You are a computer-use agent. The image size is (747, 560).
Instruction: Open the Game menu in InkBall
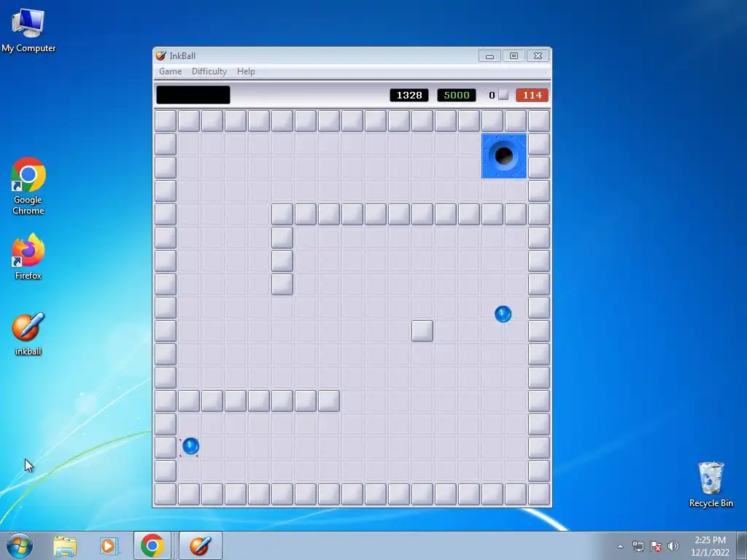[170, 71]
